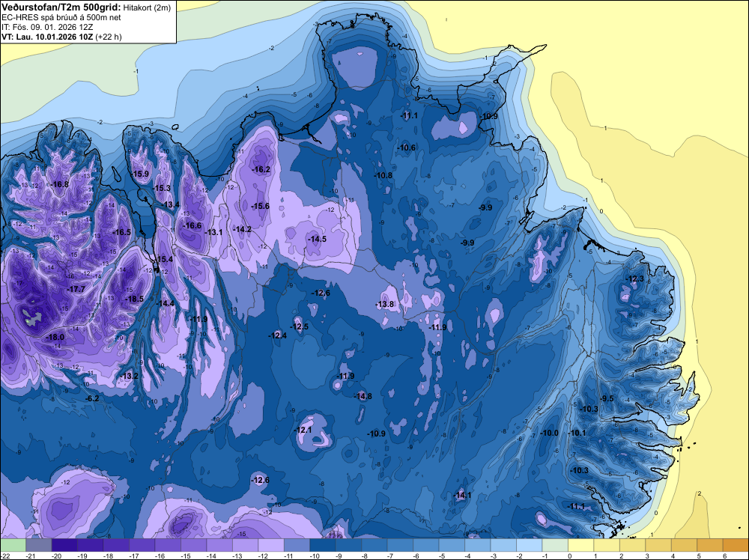
Task: Click the temperature value -13.1 on the map
Action: click(x=214, y=232)
